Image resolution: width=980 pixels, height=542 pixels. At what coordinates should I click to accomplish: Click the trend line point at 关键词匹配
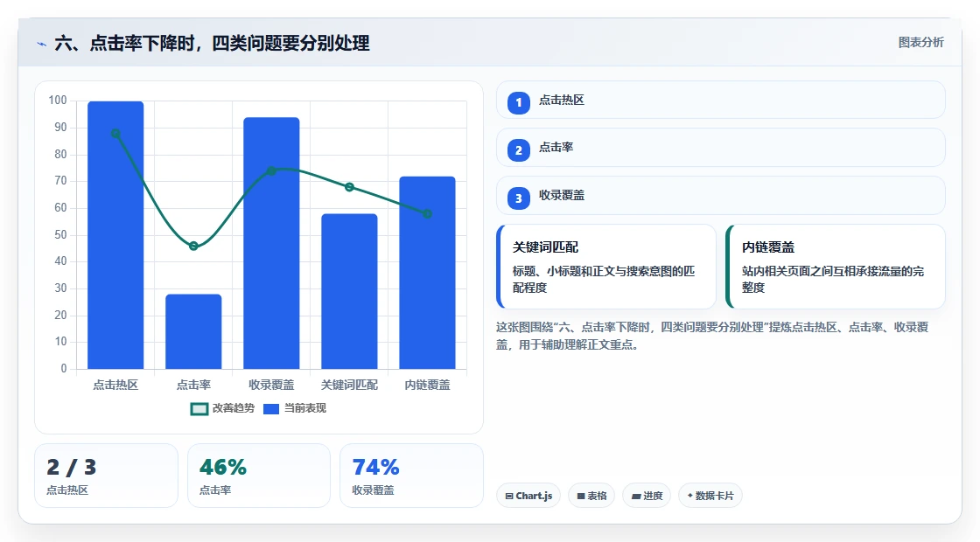[x=349, y=187]
